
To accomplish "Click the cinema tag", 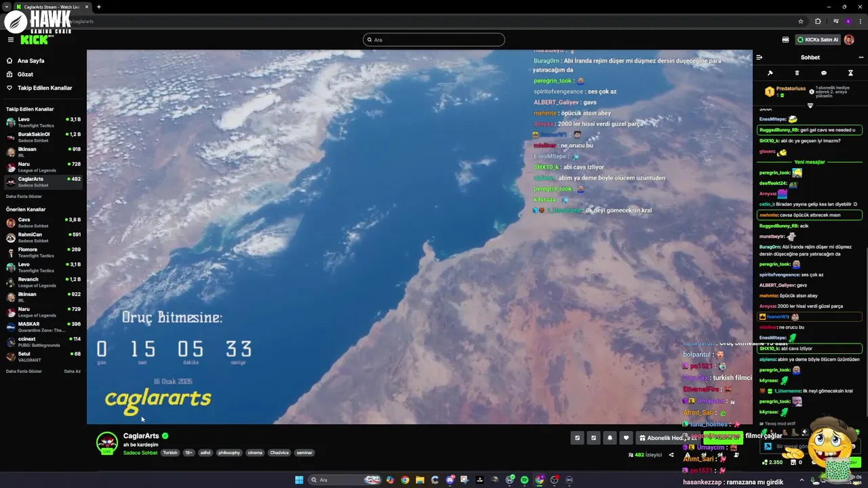I will 255,453.
